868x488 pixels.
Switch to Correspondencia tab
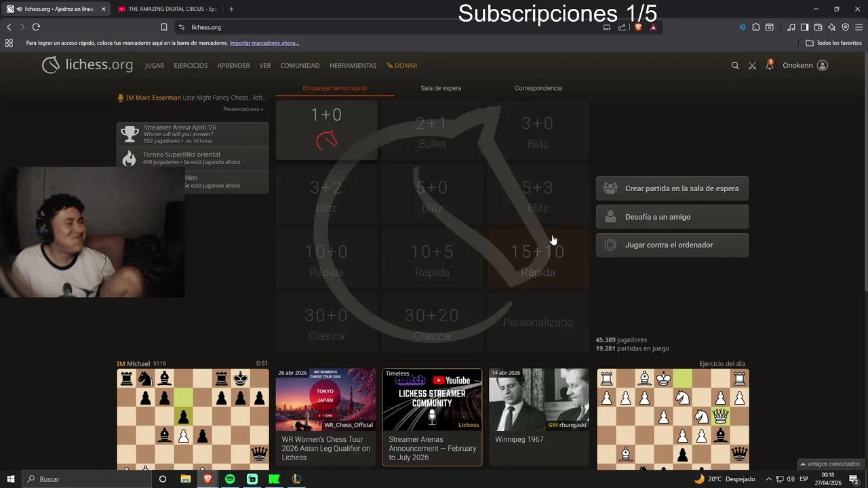pos(538,88)
